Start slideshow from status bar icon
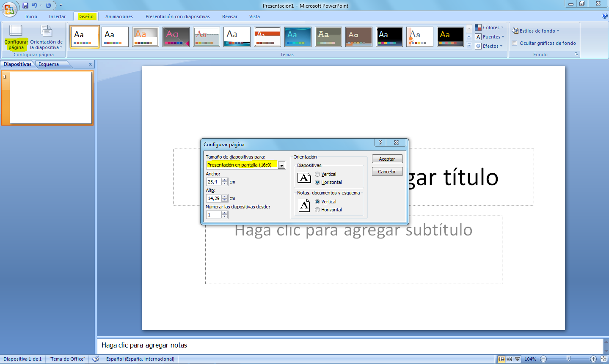Image resolution: width=609 pixels, height=364 pixels. [518, 359]
